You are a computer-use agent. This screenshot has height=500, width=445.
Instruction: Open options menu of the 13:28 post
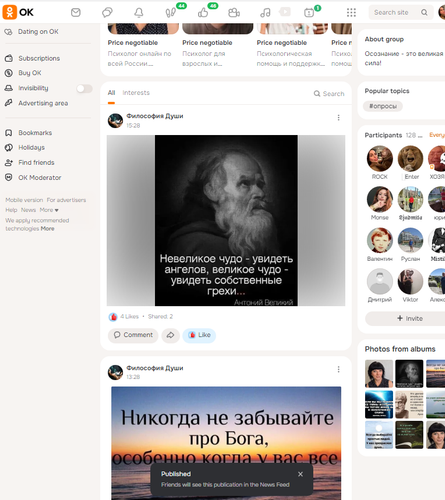tap(338, 369)
